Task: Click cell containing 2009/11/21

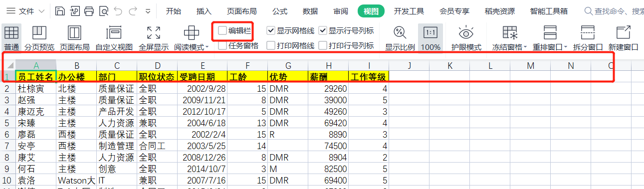Action: (203, 100)
